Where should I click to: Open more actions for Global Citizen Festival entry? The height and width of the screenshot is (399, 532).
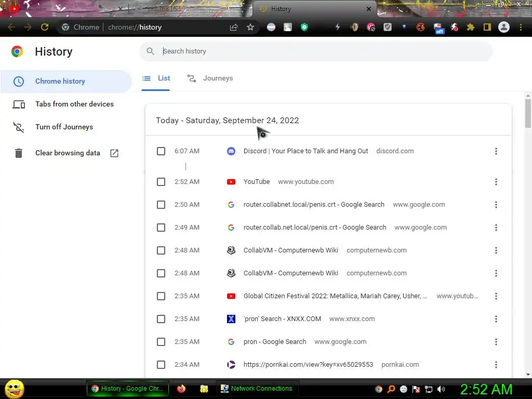496,296
